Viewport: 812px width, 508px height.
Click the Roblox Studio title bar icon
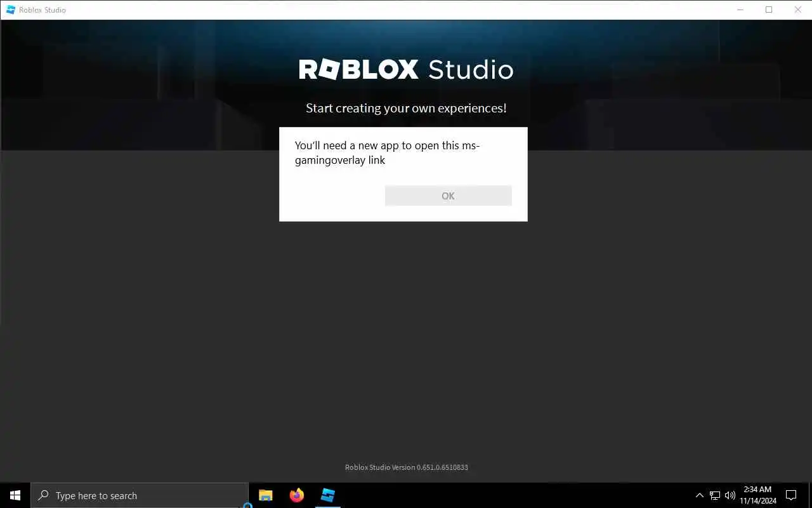pos(10,10)
